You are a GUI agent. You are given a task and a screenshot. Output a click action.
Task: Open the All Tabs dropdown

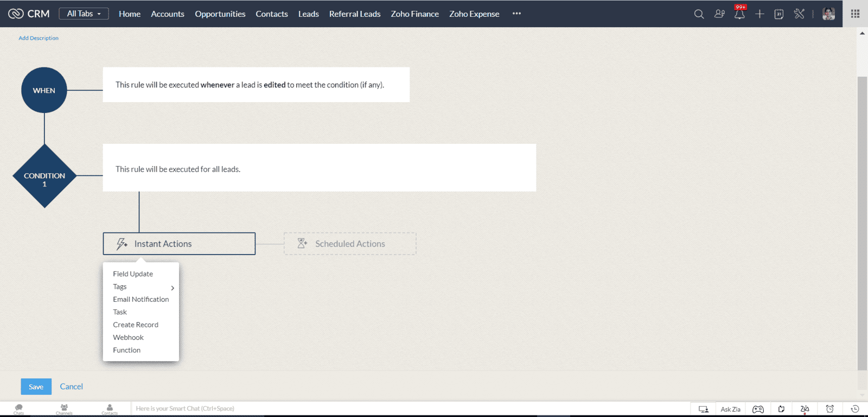84,14
